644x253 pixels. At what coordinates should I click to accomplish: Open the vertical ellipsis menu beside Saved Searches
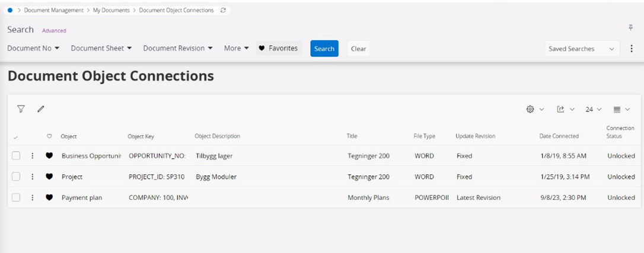[x=631, y=49]
